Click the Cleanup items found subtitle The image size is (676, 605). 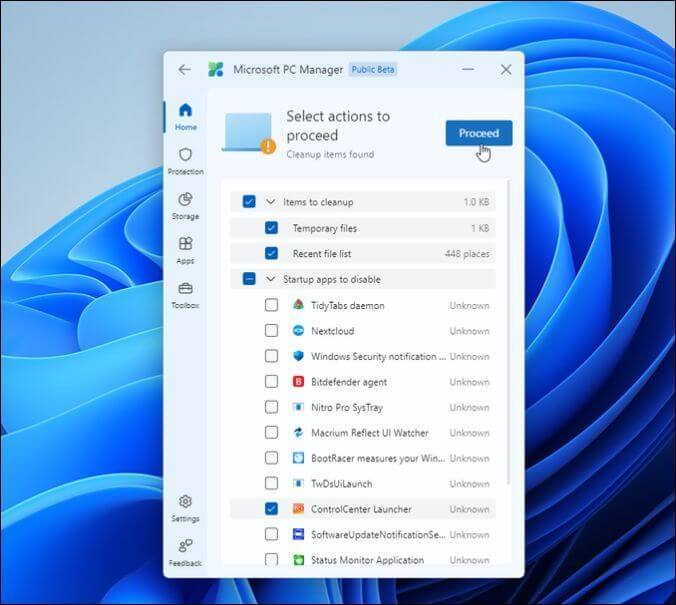pos(330,154)
